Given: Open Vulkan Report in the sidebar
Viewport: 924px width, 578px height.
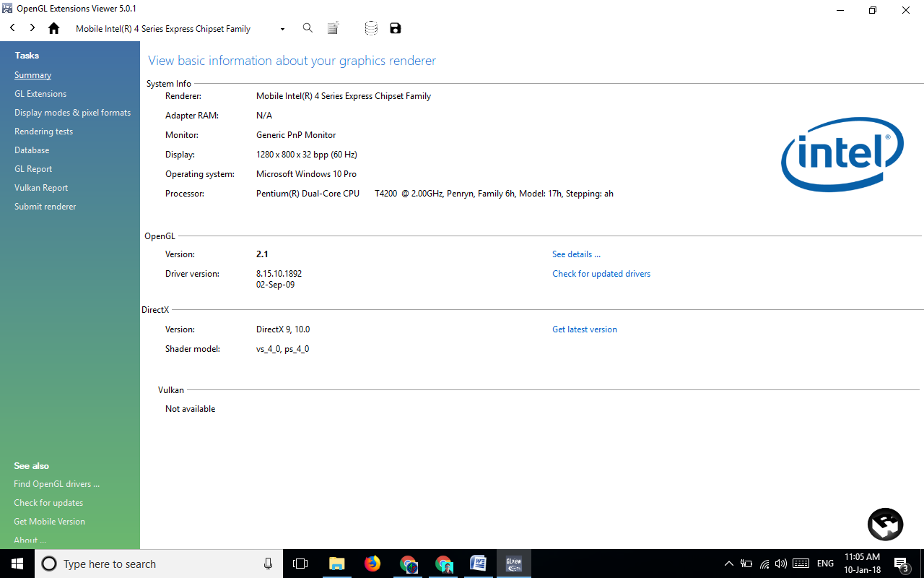Looking at the screenshot, I should [41, 188].
